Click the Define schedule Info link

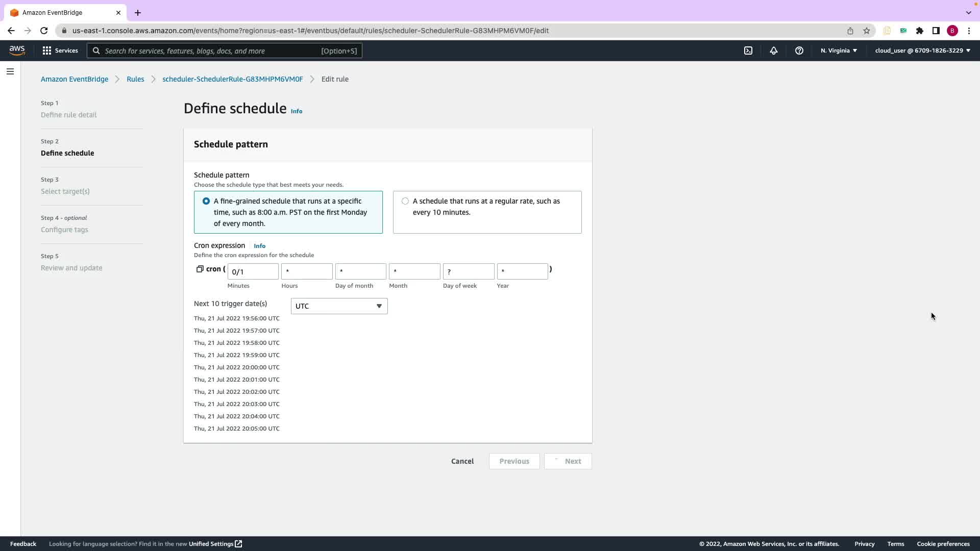click(297, 111)
